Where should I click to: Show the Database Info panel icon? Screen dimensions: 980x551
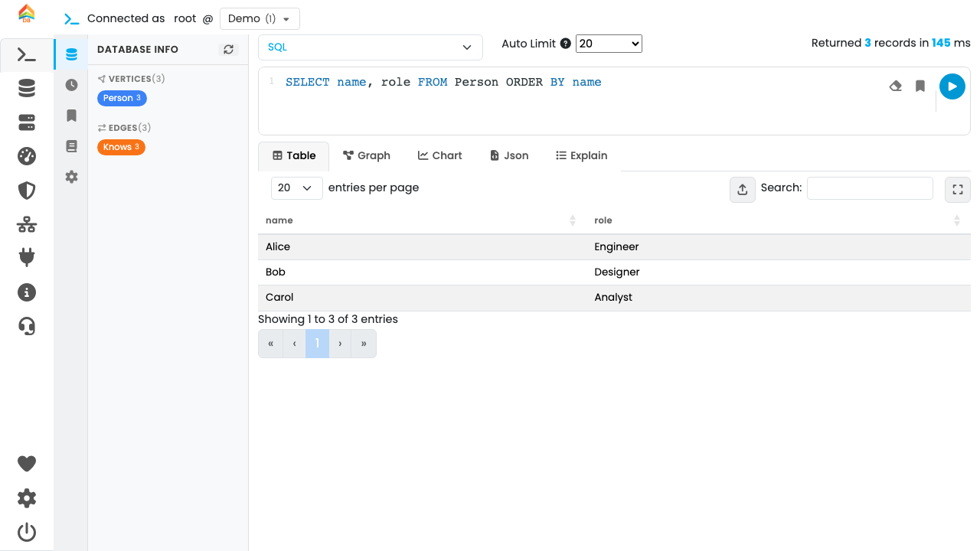[71, 54]
